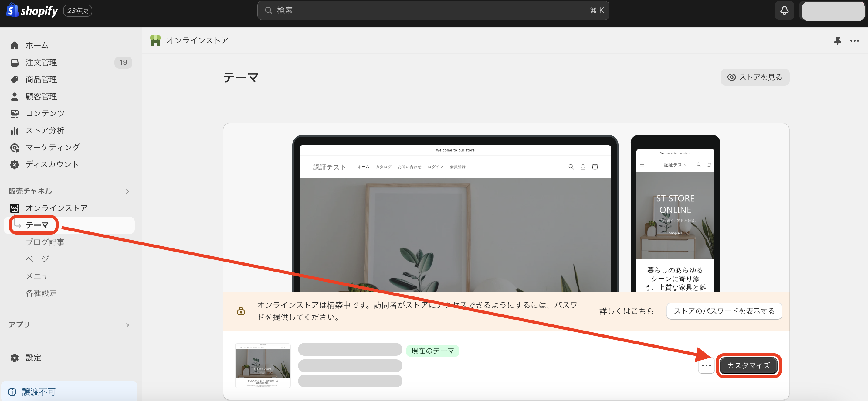
Task: Open マーケティング (Marketing) in the sidebar
Action: point(52,147)
